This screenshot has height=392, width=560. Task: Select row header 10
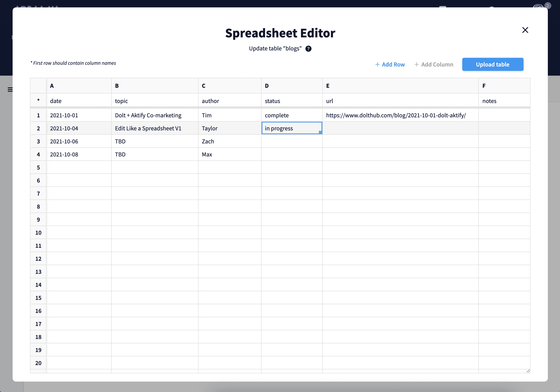pos(38,233)
